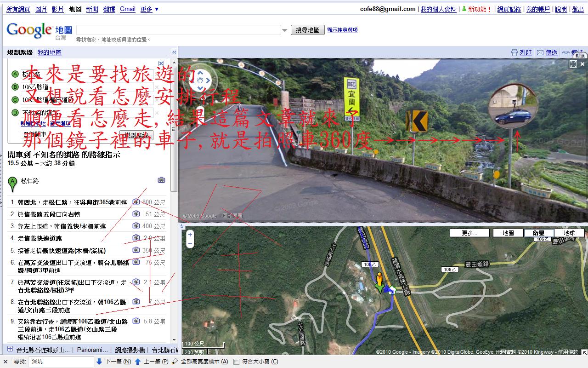Open Street View camera for step 8

point(136,301)
